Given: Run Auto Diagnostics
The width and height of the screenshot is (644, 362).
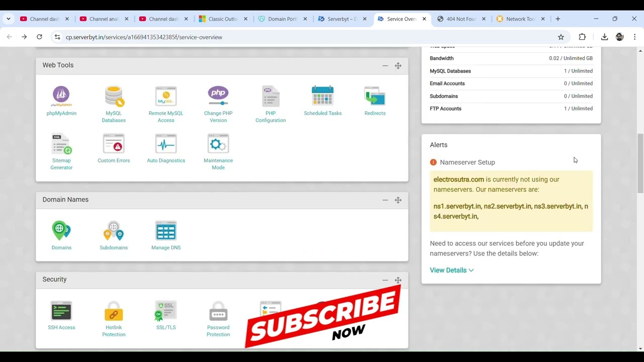Looking at the screenshot, I should coord(166,148).
